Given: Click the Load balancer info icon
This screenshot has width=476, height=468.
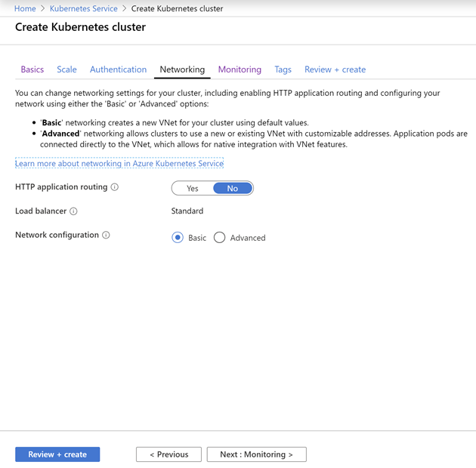Looking at the screenshot, I should (x=73, y=211).
